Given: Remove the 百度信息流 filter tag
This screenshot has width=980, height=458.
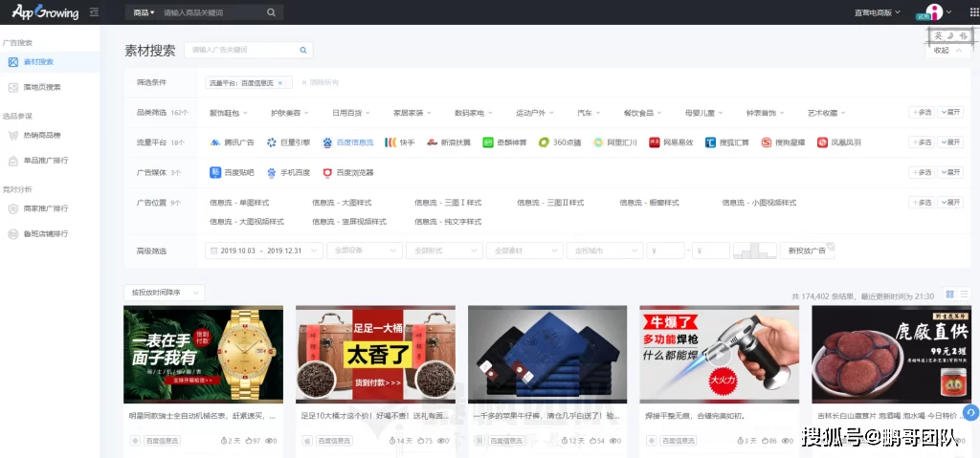Looking at the screenshot, I should click(279, 83).
